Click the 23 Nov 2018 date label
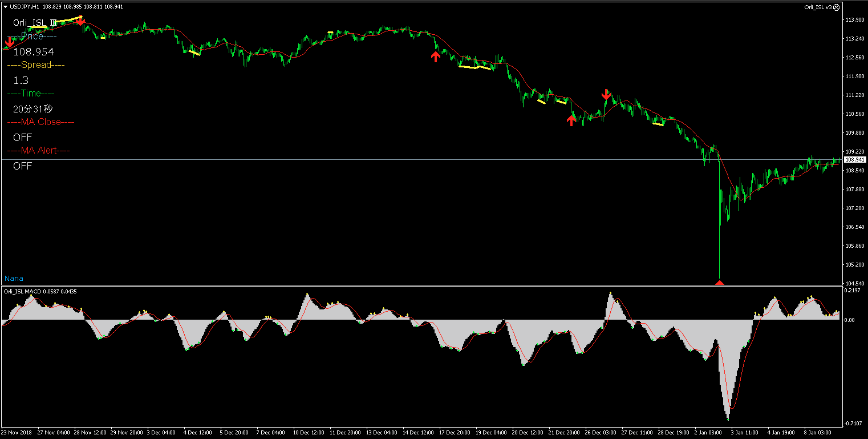This screenshot has height=439, width=868. tap(17, 433)
